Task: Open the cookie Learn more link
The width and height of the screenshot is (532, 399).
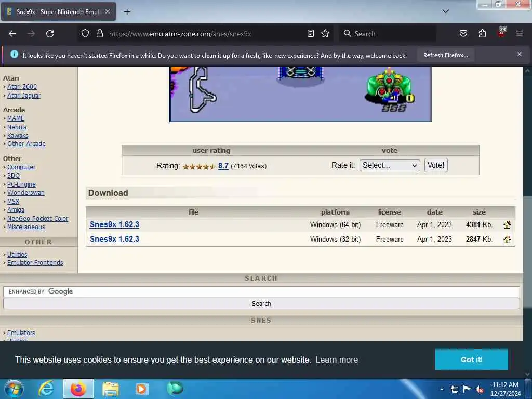Action: pyautogui.click(x=337, y=360)
